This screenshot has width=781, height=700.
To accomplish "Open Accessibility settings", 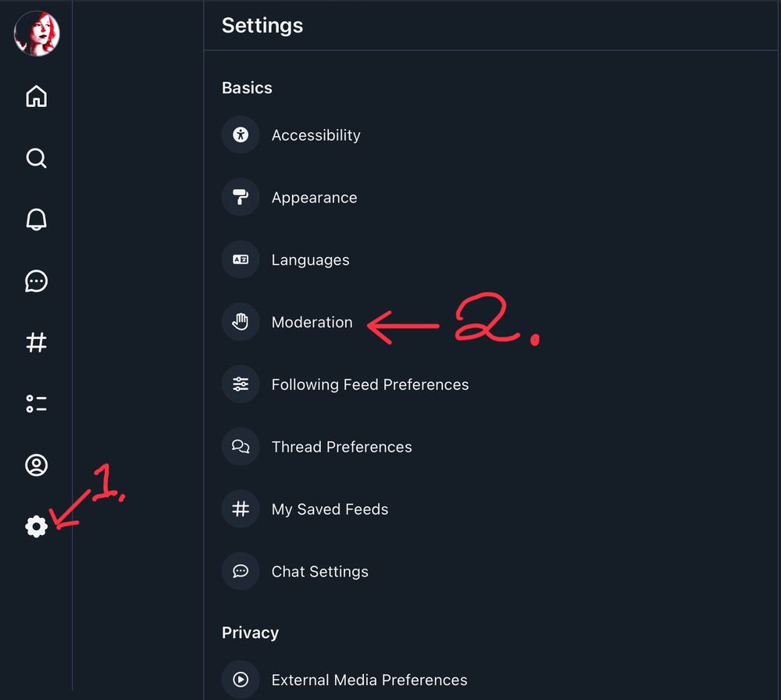I will (490, 135).
